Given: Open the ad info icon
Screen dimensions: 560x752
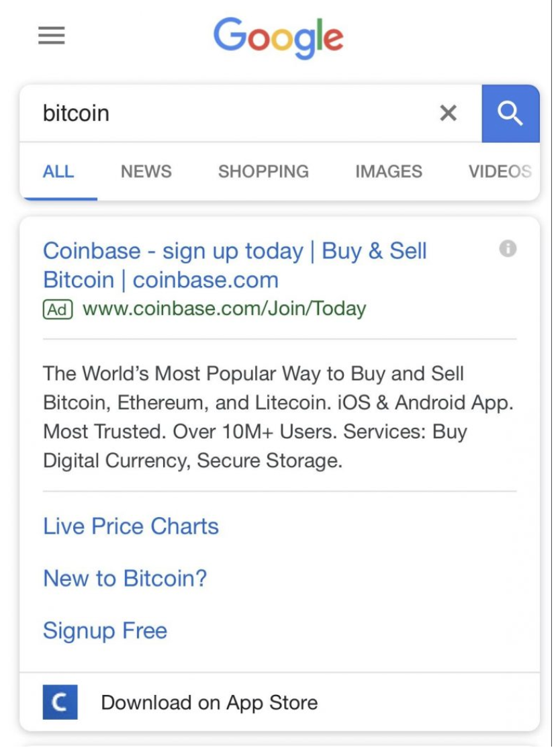Looking at the screenshot, I should 508,248.
